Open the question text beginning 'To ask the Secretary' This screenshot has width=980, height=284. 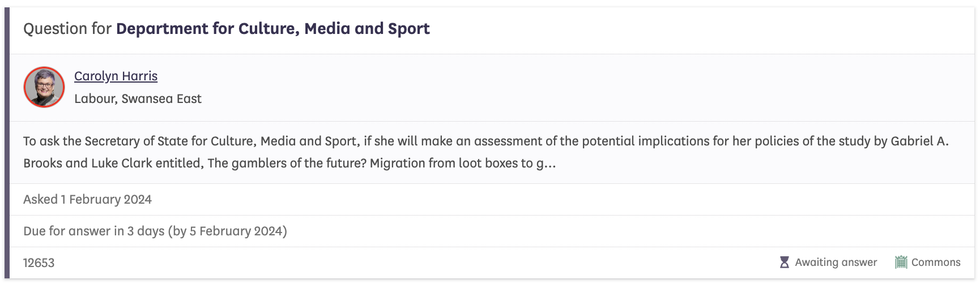(x=486, y=152)
